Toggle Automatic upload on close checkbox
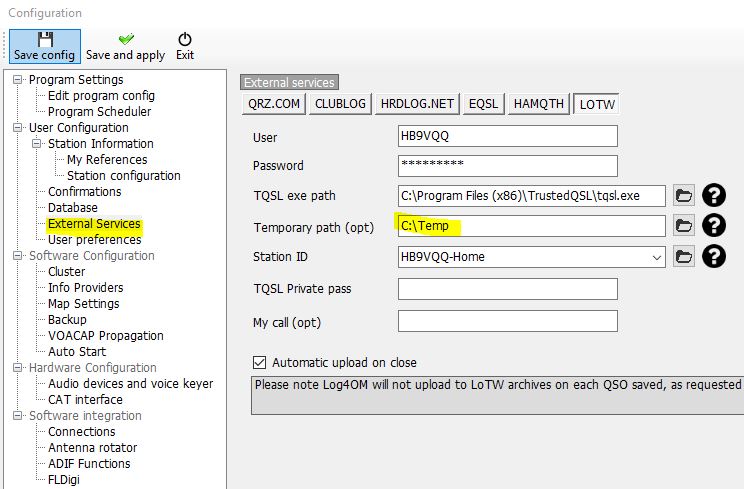Image resolution: width=744 pixels, height=489 pixels. pyautogui.click(x=259, y=362)
